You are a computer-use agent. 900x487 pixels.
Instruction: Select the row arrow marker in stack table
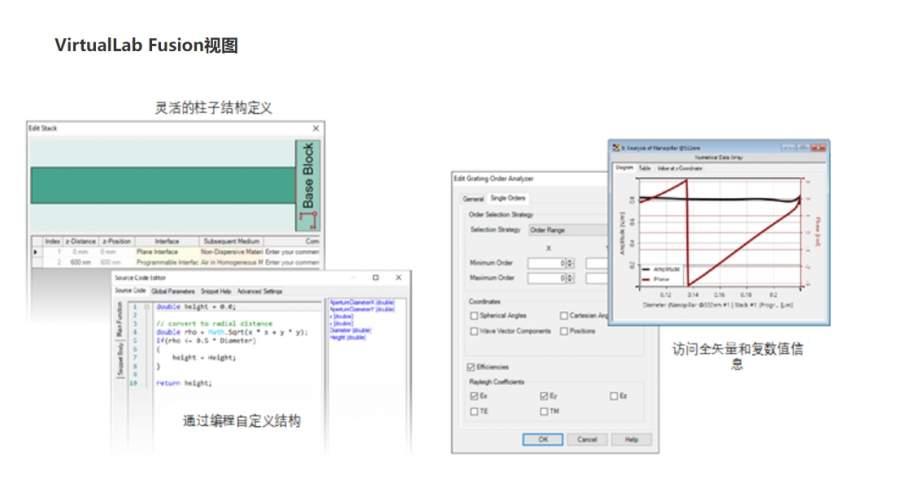point(36,252)
